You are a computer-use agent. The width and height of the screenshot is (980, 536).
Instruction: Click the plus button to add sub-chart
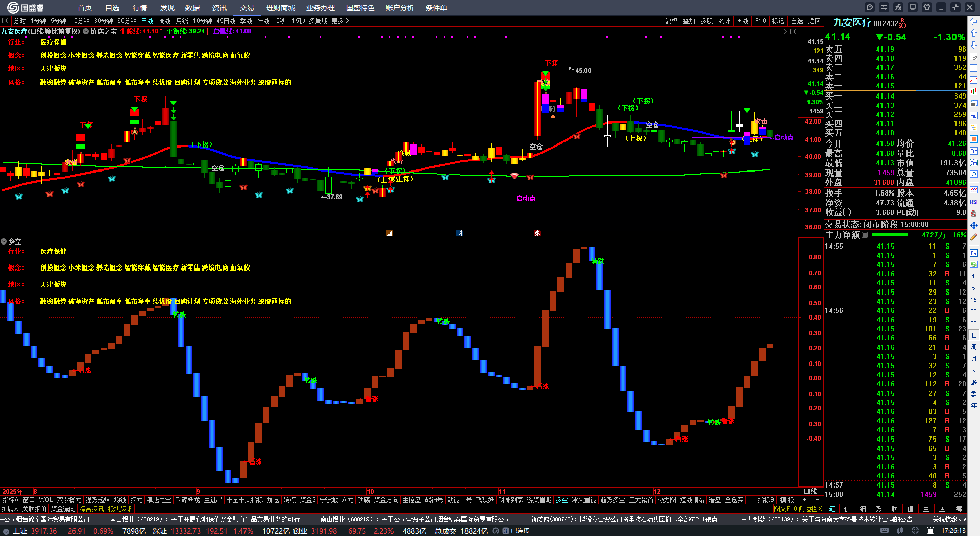click(x=805, y=500)
